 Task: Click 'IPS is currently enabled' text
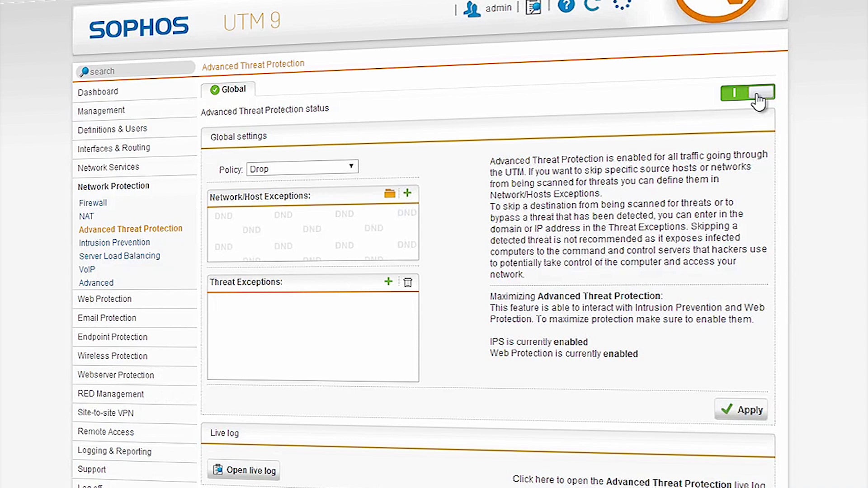coord(538,342)
